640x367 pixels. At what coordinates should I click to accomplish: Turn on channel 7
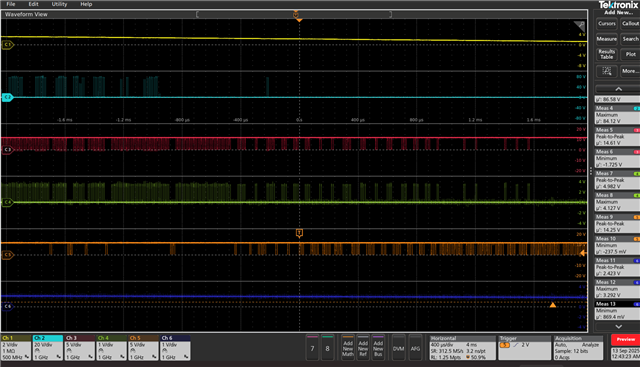pyautogui.click(x=312, y=348)
